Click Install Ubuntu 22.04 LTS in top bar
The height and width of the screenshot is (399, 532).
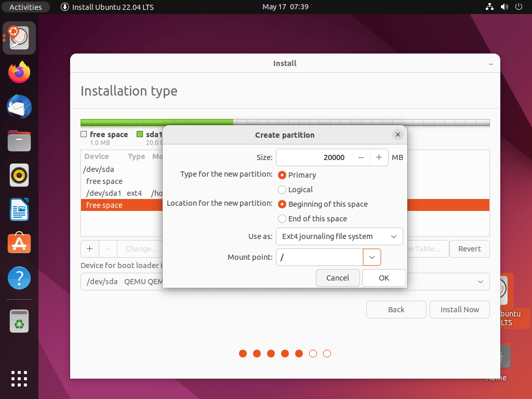click(107, 7)
